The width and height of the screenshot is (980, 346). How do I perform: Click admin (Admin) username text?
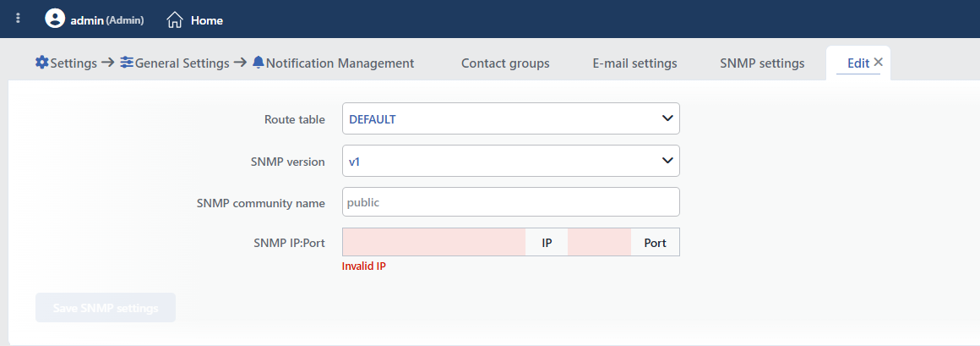point(107,20)
